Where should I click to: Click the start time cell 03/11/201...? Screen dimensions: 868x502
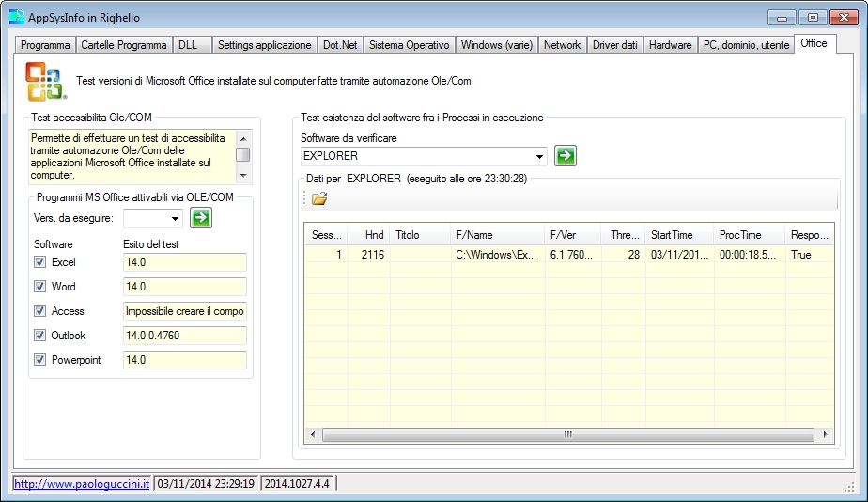[680, 255]
